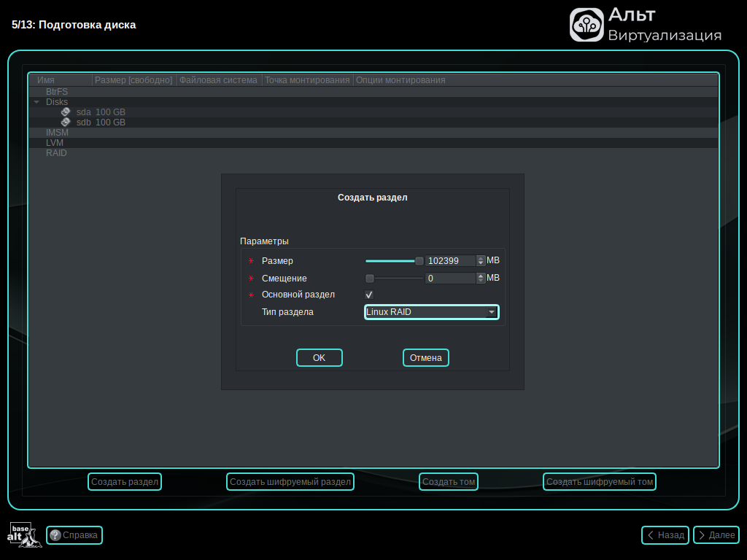This screenshot has width=747, height=560.
Task: Select the sda 100 GB row
Action: (373, 112)
